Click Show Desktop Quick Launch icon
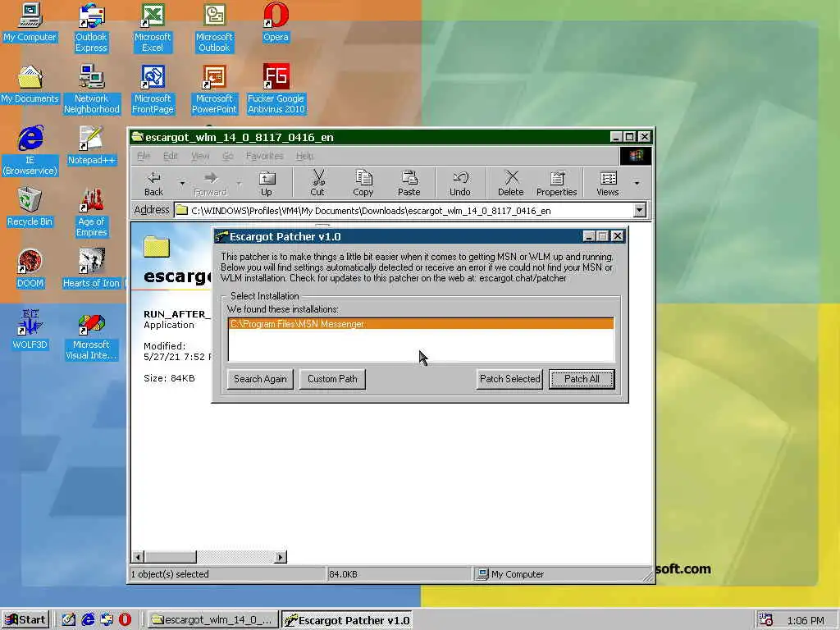This screenshot has width=840, height=630. click(x=69, y=620)
